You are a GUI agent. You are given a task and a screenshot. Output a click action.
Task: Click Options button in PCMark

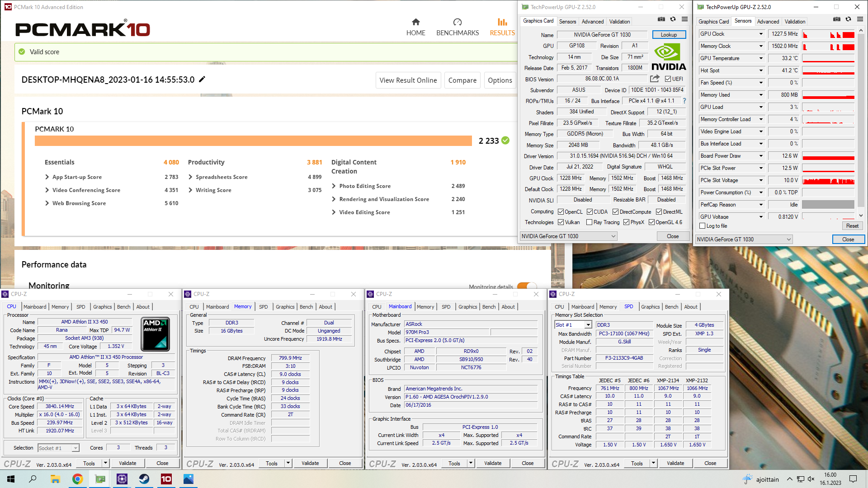tap(500, 80)
